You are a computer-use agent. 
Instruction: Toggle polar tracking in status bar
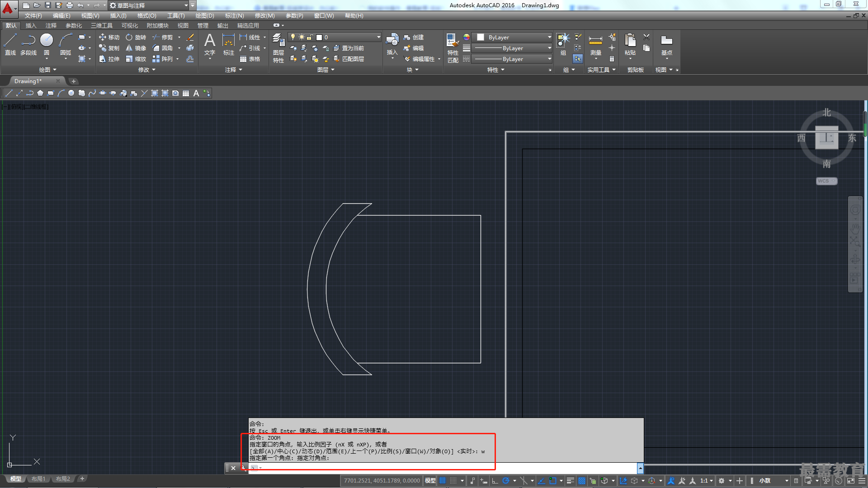coord(506,481)
